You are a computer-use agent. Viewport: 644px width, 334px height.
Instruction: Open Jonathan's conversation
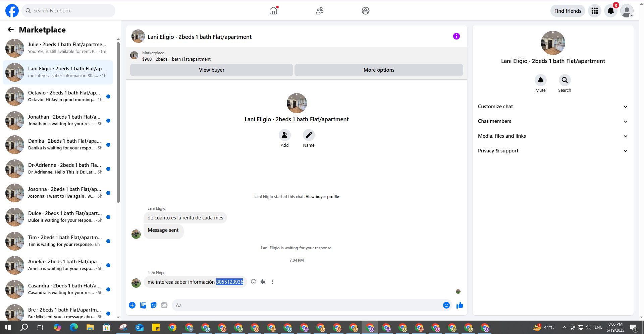tap(58, 121)
